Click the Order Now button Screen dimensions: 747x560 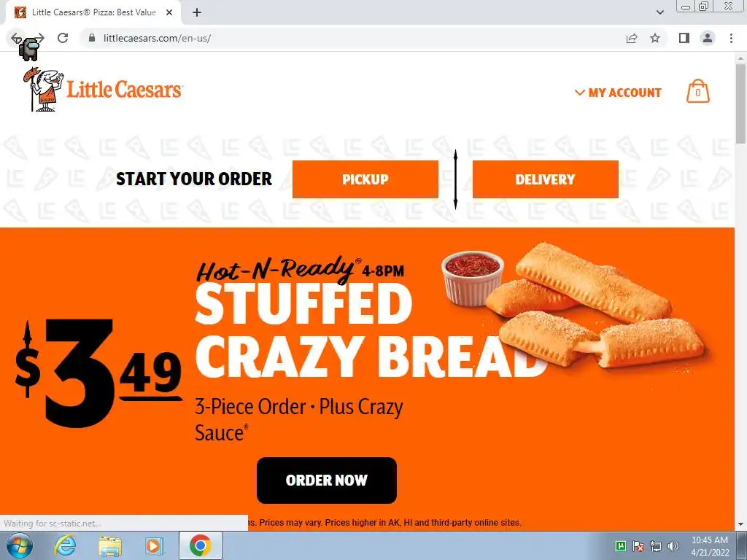pos(327,480)
